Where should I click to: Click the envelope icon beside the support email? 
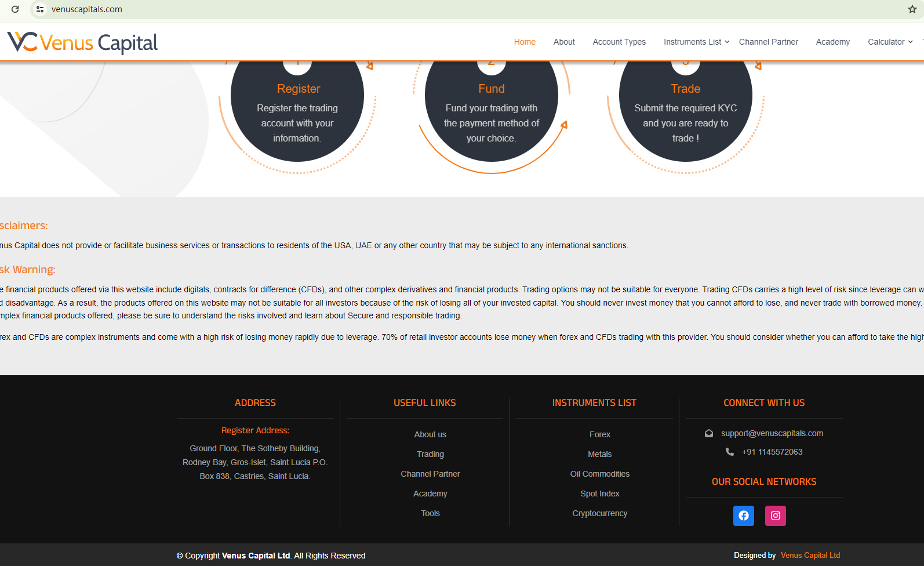708,433
